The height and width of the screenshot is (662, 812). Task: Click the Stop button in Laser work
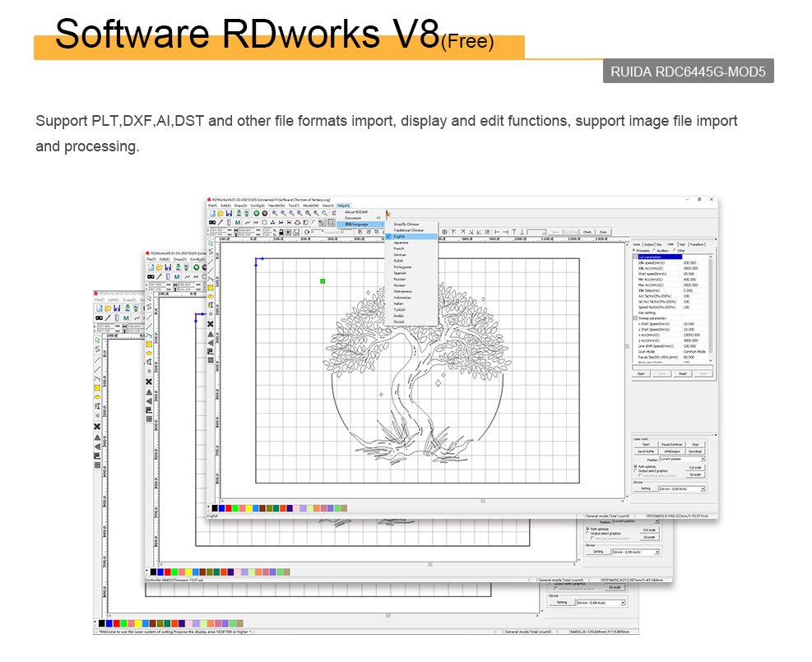pyautogui.click(x=695, y=445)
